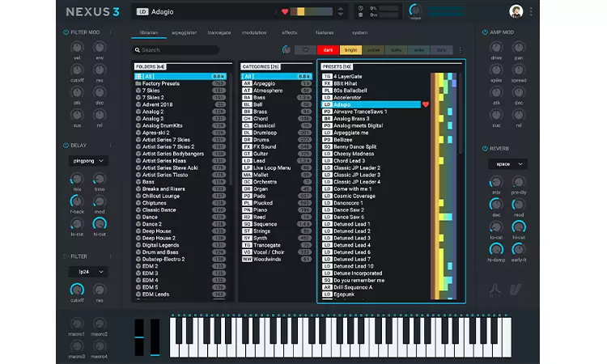Click the preset up/down stepper arrows
The height and width of the screenshot is (364, 607).
(341, 11)
